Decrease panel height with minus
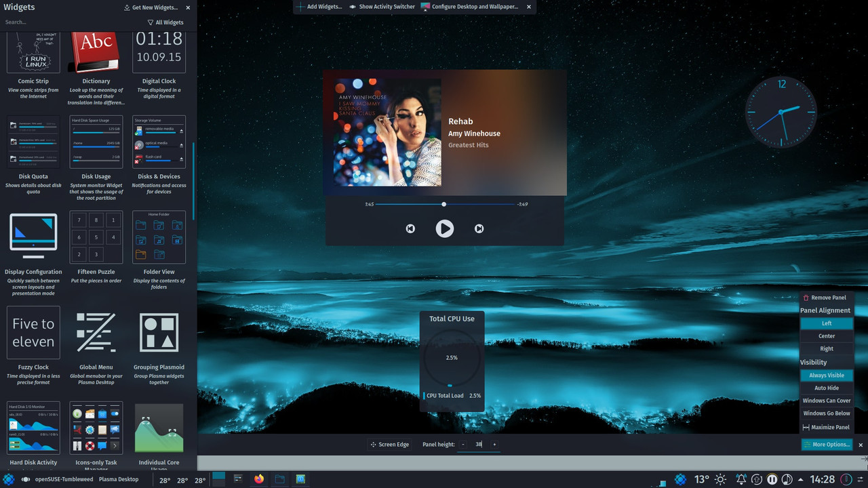 click(463, 445)
